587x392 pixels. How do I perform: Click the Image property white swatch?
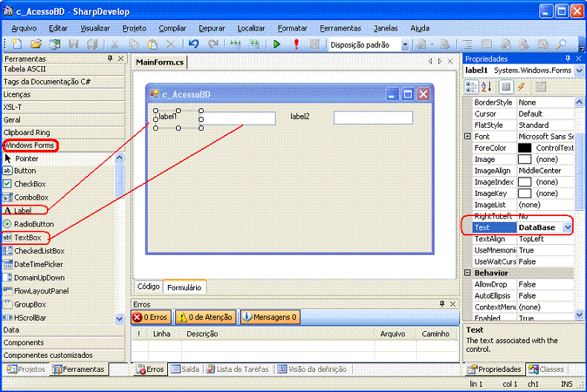525,160
